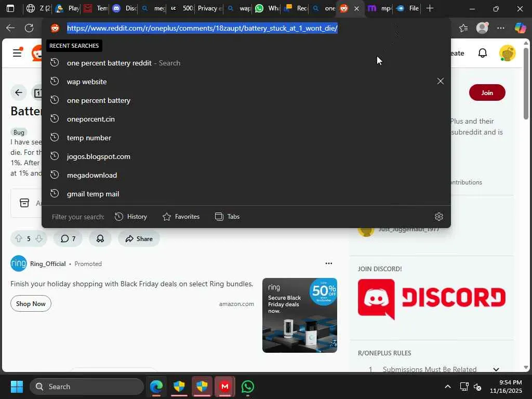This screenshot has height=399, width=532.
Task: Give an award to the post
Action: pos(100,238)
